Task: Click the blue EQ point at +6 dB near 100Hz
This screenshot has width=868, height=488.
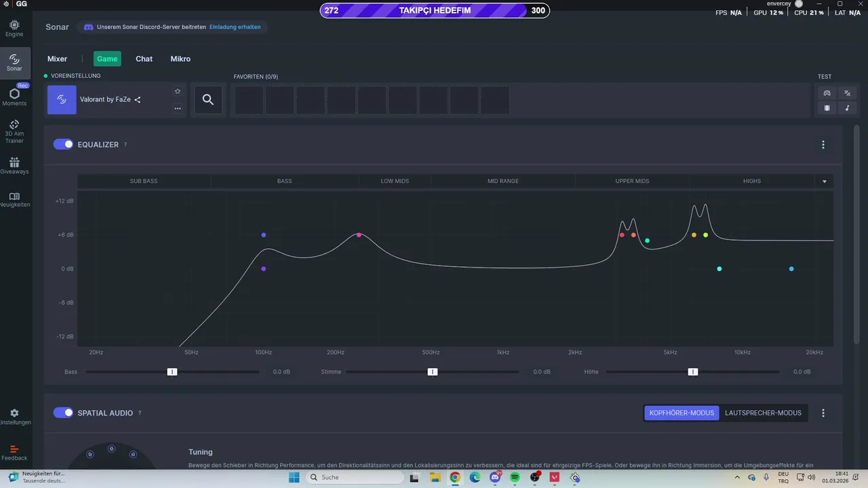Action: point(264,235)
